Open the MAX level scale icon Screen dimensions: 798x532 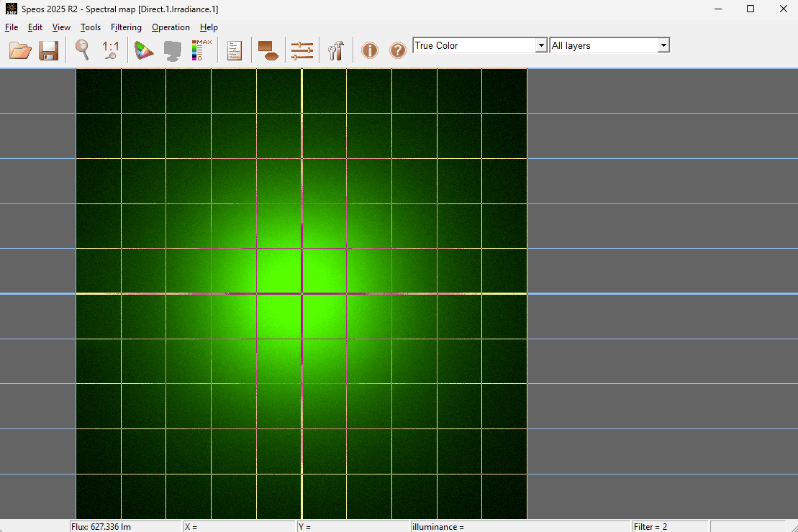pos(201,50)
